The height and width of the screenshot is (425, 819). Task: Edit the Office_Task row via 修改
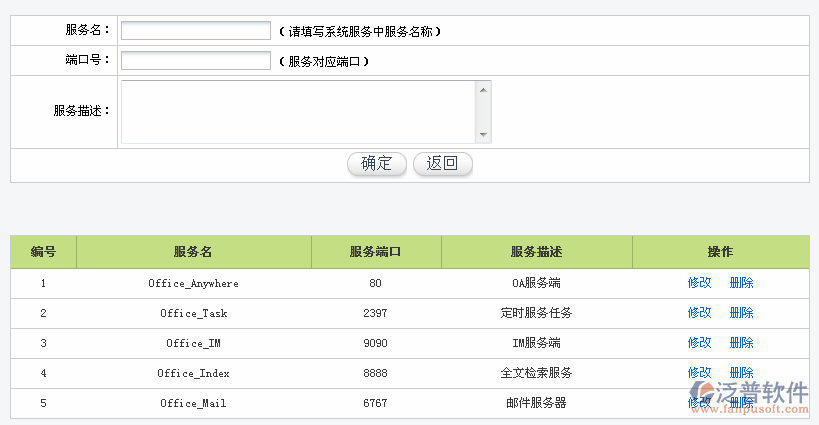tap(699, 313)
